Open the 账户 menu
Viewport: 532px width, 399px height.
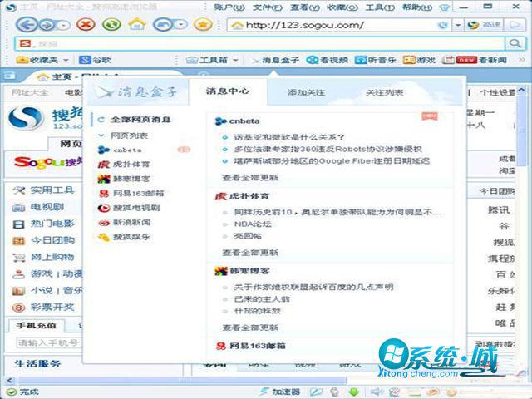coord(229,7)
